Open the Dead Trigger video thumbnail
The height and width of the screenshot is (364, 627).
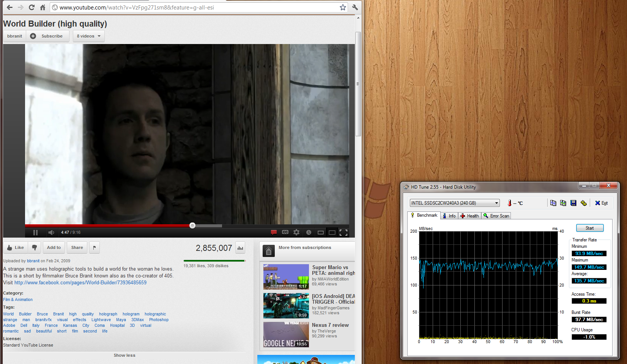(286, 306)
